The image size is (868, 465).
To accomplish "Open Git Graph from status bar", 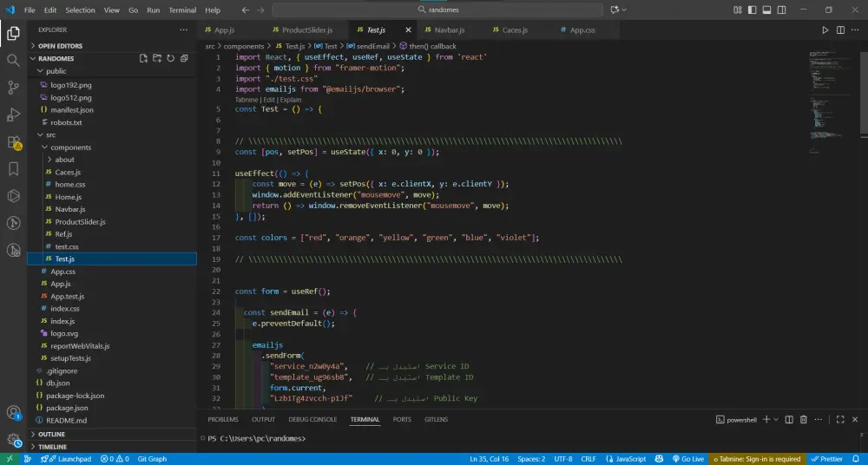I will point(152,459).
